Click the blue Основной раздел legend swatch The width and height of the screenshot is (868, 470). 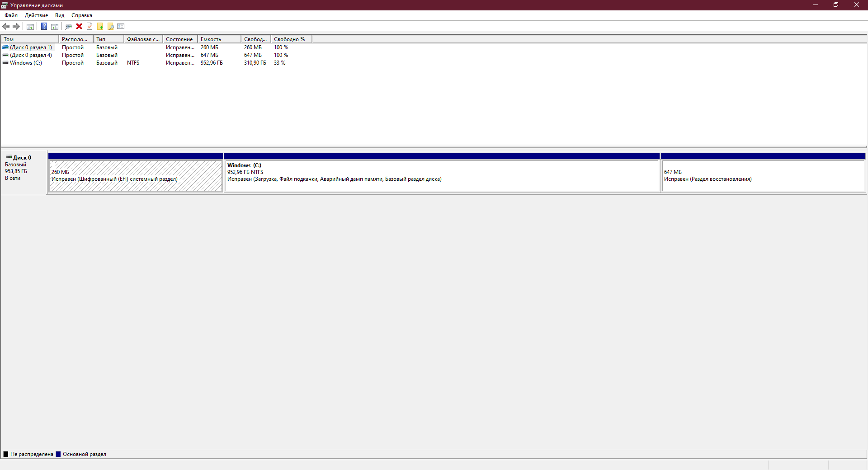click(58, 454)
